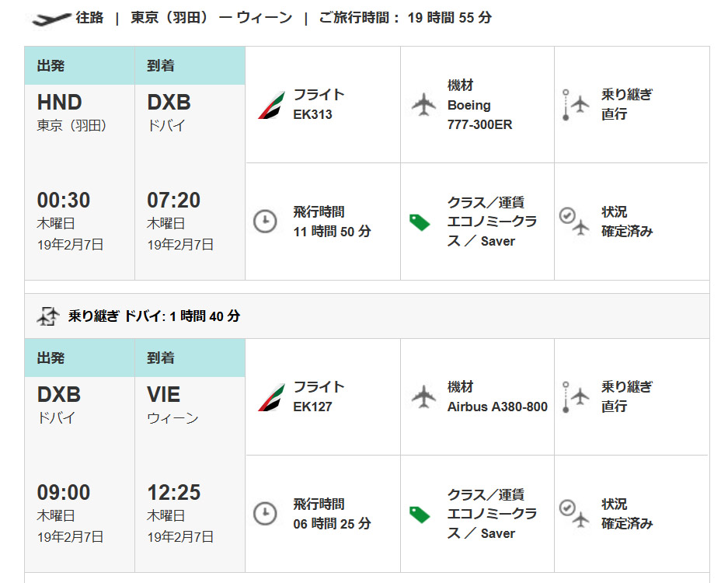Screen dimensions: 728x583
Task: Click aircraft icon beside Airbus A380-800
Action: 423,397
